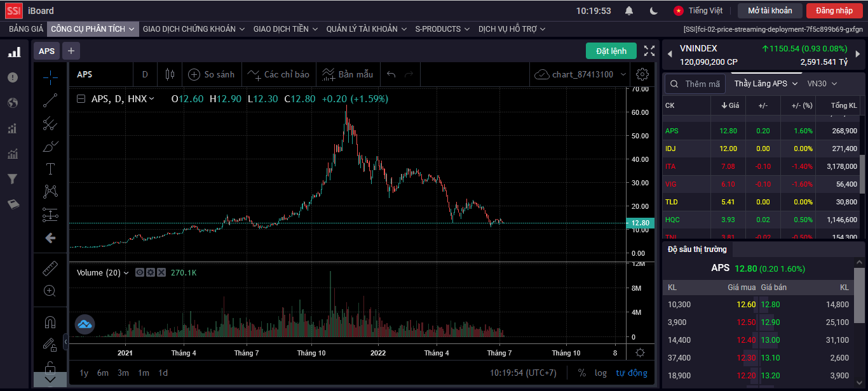Add a new chart tab with plus
The image size is (868, 391).
[x=71, y=51]
